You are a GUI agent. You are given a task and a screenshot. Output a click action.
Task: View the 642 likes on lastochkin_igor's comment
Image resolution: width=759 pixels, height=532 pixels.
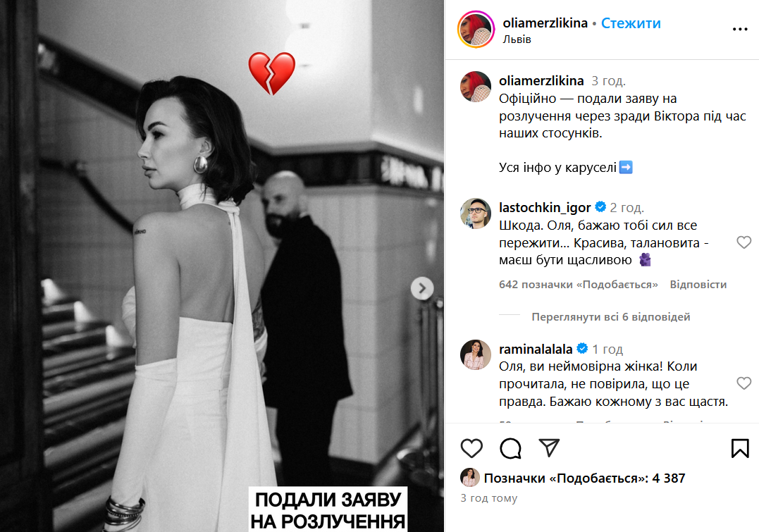point(579,285)
